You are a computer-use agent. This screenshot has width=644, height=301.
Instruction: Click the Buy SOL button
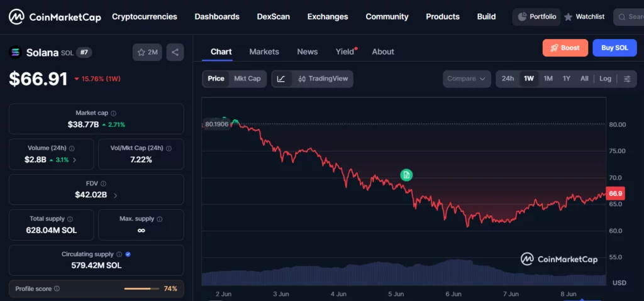pos(614,48)
